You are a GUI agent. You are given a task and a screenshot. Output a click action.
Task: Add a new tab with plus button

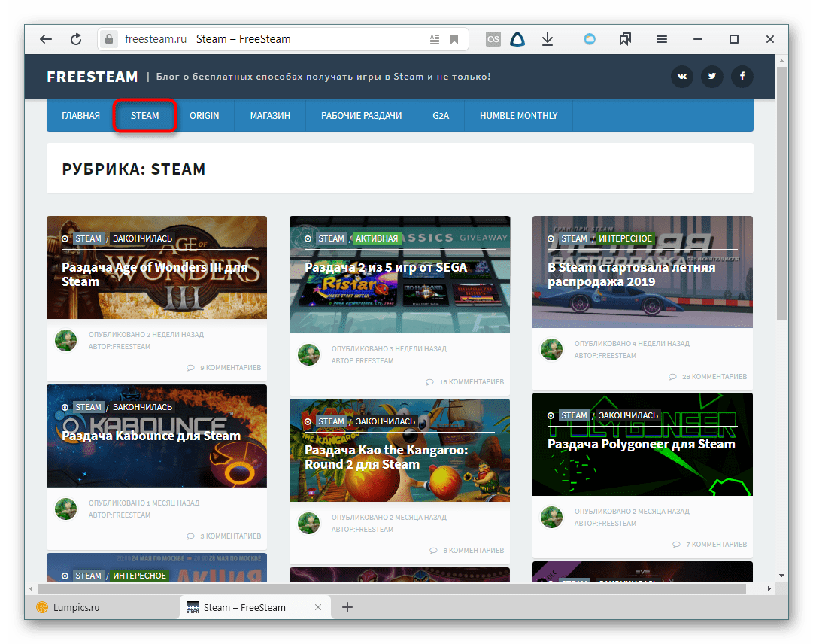347,607
